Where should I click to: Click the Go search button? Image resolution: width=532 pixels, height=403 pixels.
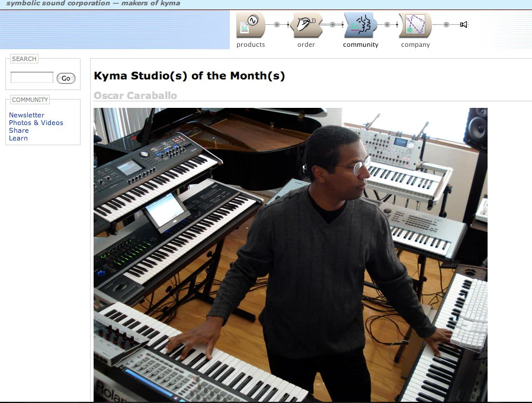[x=66, y=78]
